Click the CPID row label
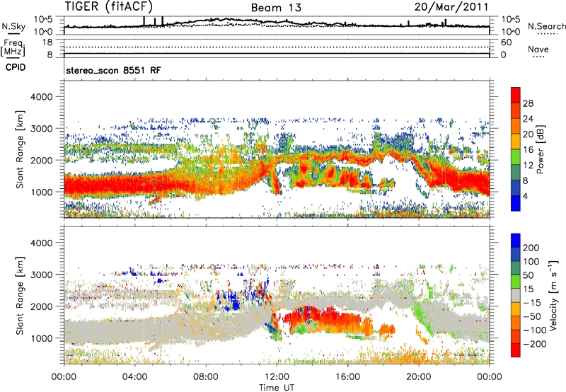The width and height of the screenshot is (566, 392). pyautogui.click(x=16, y=67)
